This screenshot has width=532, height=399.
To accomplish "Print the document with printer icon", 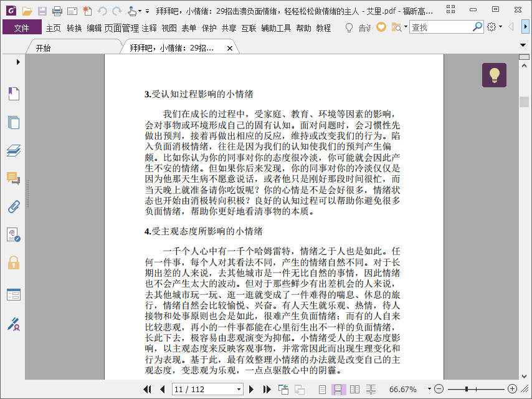I will point(57,11).
